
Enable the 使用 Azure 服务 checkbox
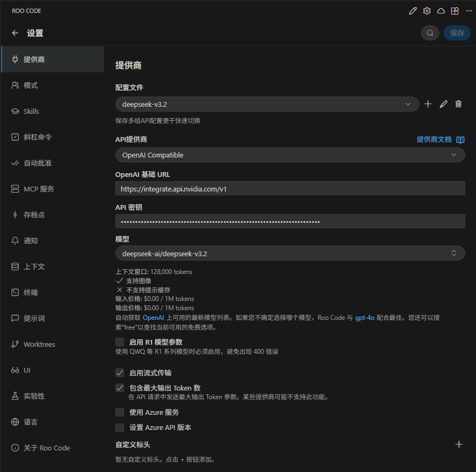pos(120,412)
